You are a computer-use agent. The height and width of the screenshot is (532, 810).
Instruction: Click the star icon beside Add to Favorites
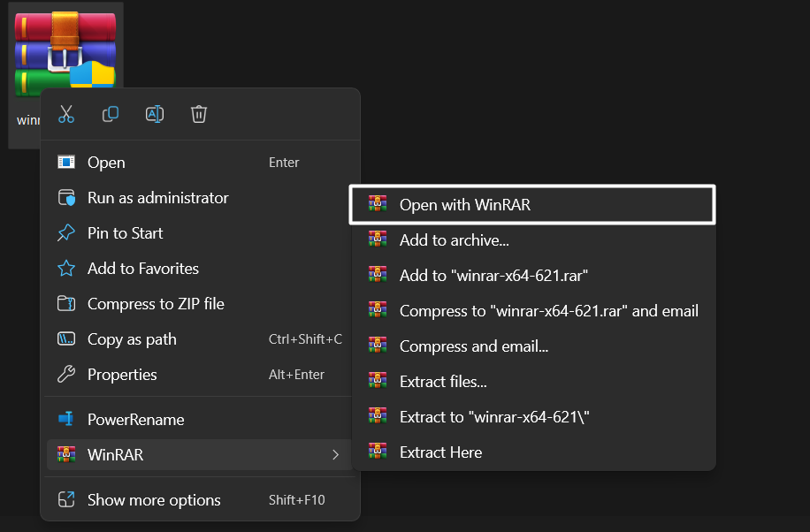click(65, 268)
